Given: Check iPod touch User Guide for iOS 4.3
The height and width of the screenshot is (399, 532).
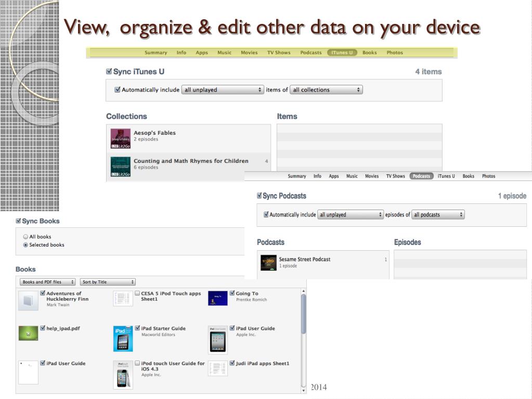Looking at the screenshot, I should [x=137, y=363].
